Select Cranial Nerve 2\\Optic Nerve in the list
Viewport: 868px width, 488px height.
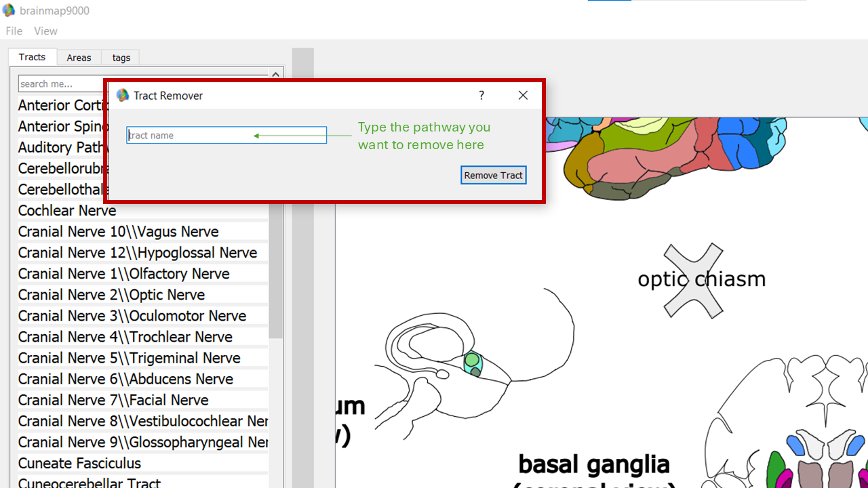click(x=111, y=295)
